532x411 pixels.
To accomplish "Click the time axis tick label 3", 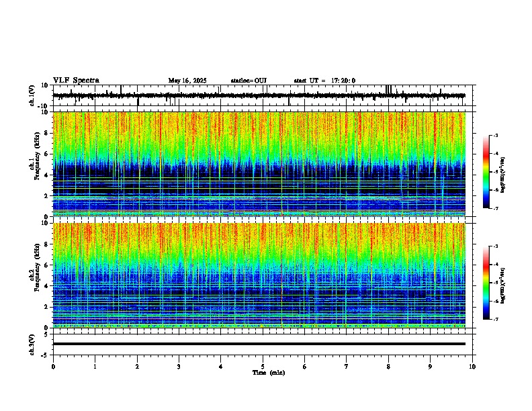I will (x=179, y=367).
